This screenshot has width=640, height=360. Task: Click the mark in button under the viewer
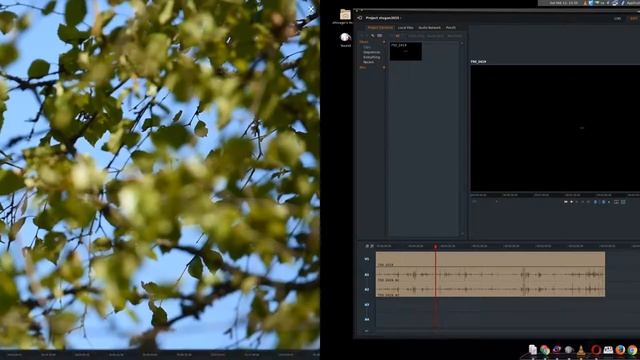pos(596,202)
